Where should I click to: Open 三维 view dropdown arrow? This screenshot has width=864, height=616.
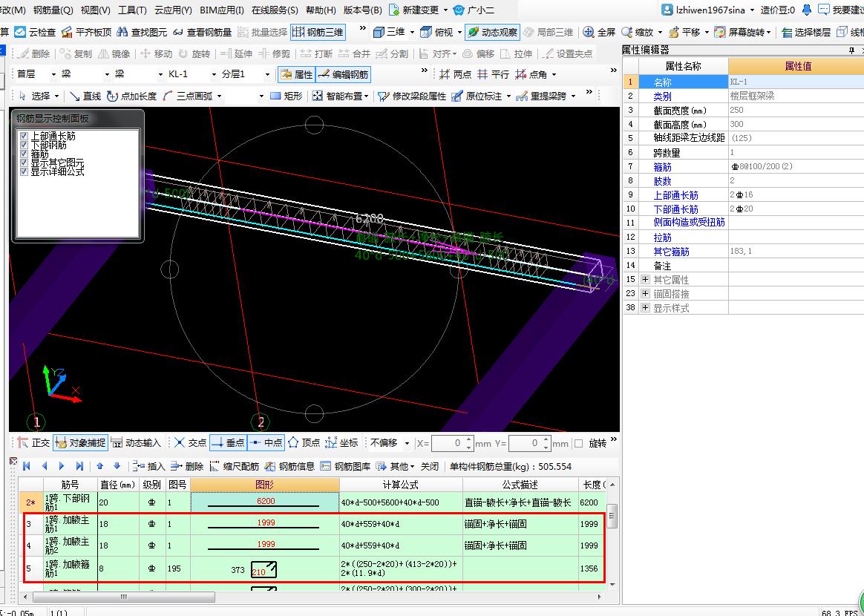412,33
